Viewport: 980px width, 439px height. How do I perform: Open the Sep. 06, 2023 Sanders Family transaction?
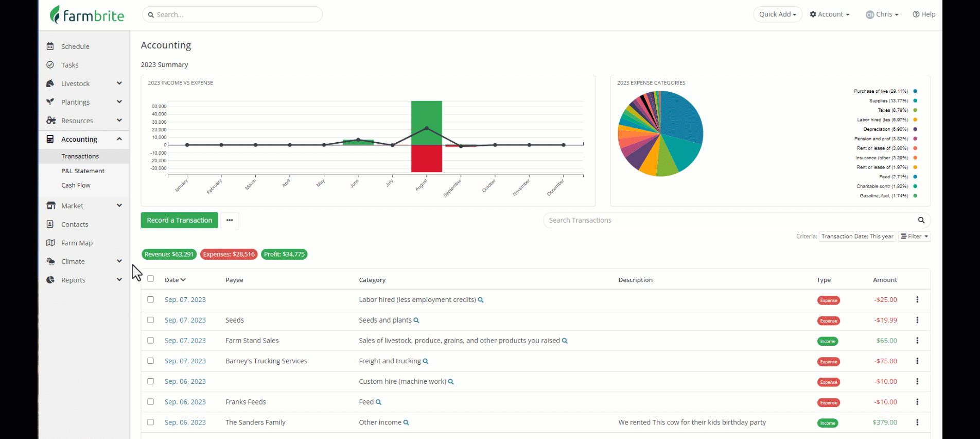[x=185, y=423]
